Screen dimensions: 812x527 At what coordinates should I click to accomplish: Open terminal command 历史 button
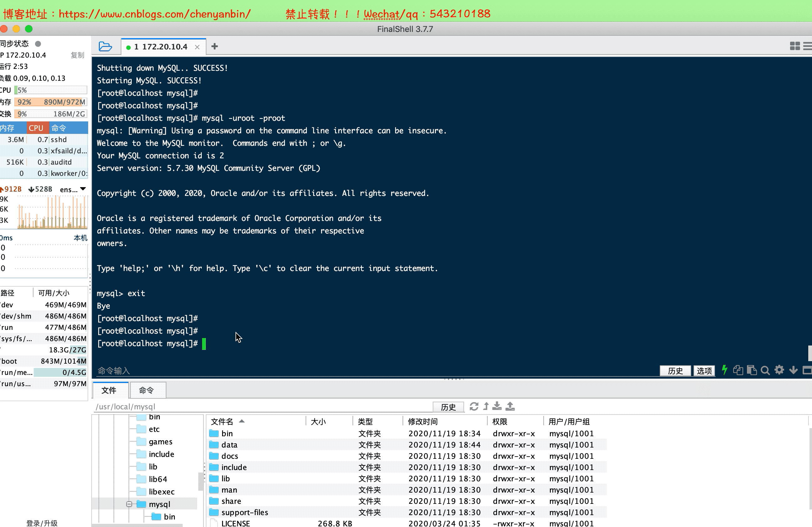click(675, 371)
